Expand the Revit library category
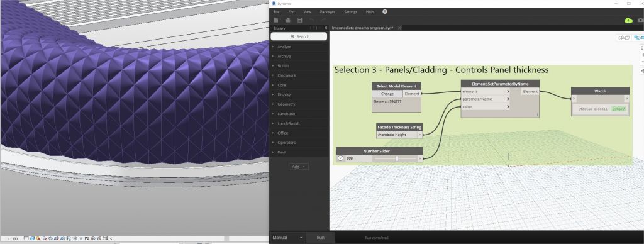Image resolution: width=644 pixels, height=244 pixels. click(x=282, y=152)
